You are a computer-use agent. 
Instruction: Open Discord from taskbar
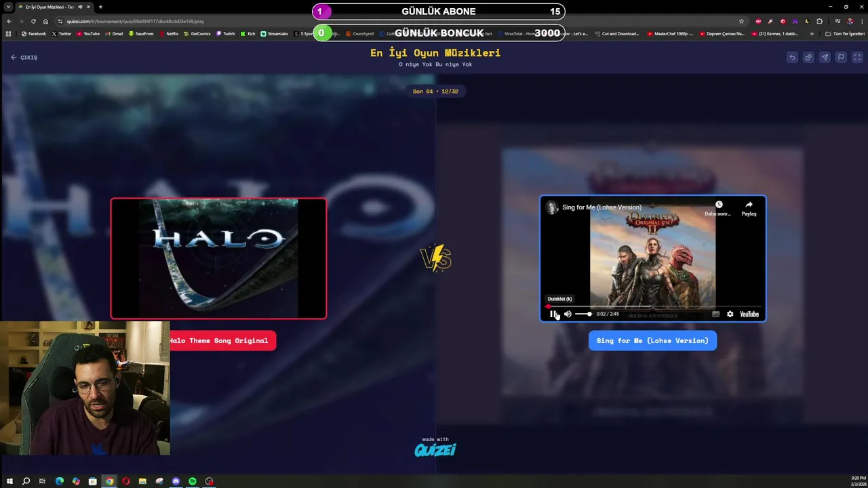tap(176, 481)
